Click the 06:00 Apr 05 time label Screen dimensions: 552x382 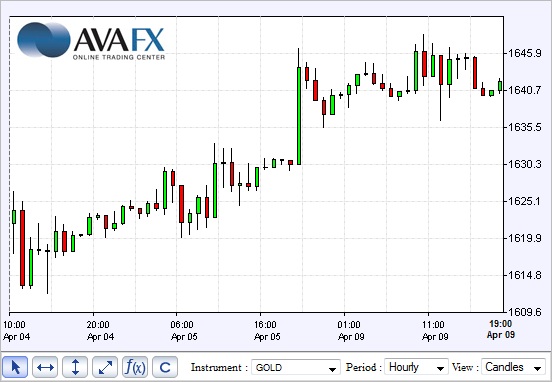coord(184,331)
